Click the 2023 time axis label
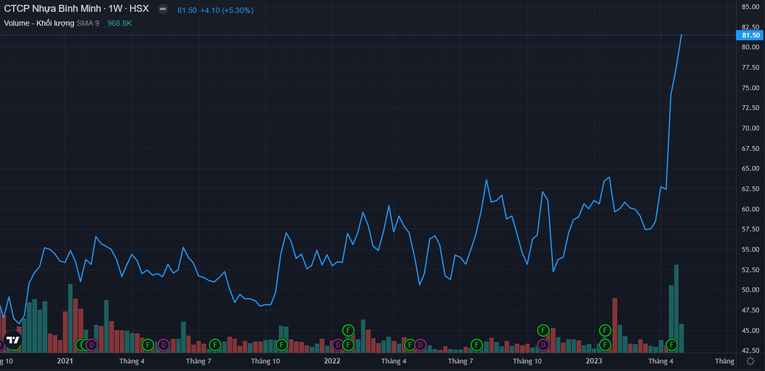The width and height of the screenshot is (765, 371). 594,361
